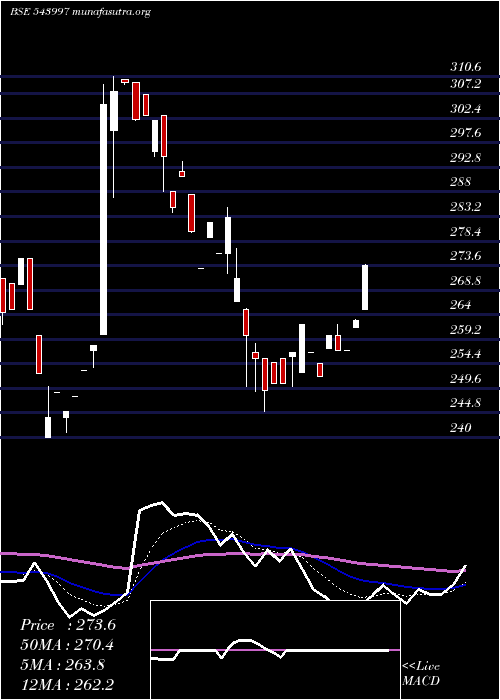Click the 240 price axis label
The image size is (500, 700).
pos(461,428)
